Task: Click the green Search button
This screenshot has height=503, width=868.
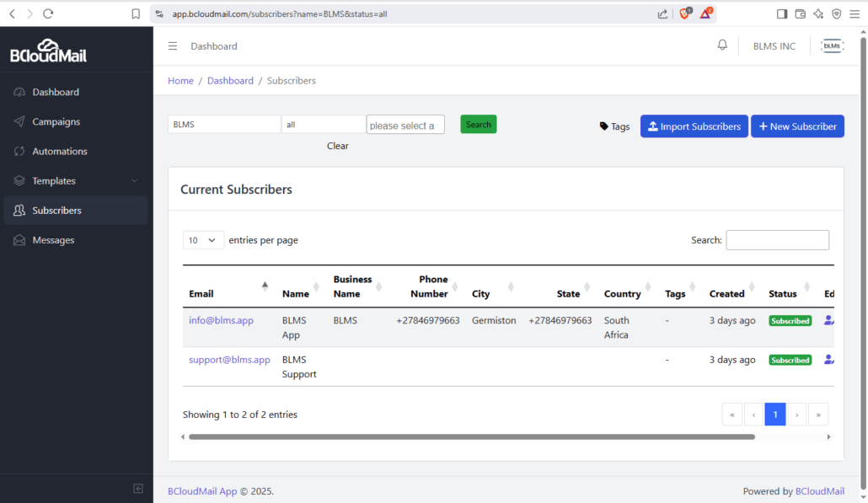Action: [x=479, y=125]
